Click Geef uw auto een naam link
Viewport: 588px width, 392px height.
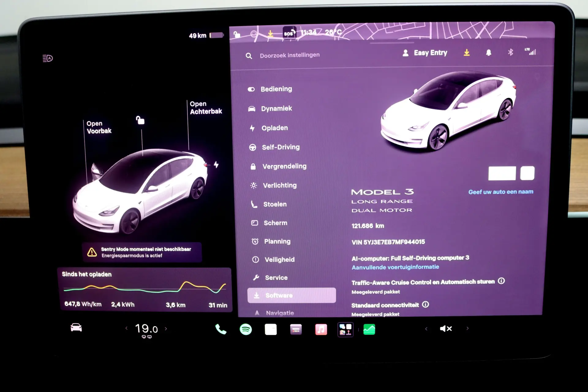[x=501, y=192]
